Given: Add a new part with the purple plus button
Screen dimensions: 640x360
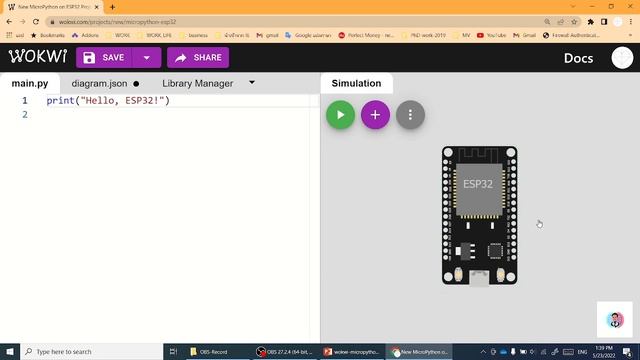Looking at the screenshot, I should (375, 115).
